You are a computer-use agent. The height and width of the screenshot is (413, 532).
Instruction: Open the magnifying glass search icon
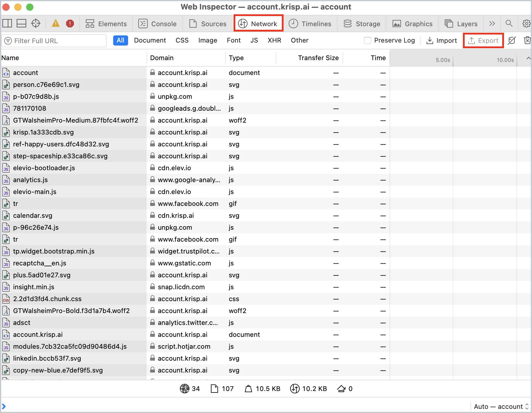click(509, 24)
